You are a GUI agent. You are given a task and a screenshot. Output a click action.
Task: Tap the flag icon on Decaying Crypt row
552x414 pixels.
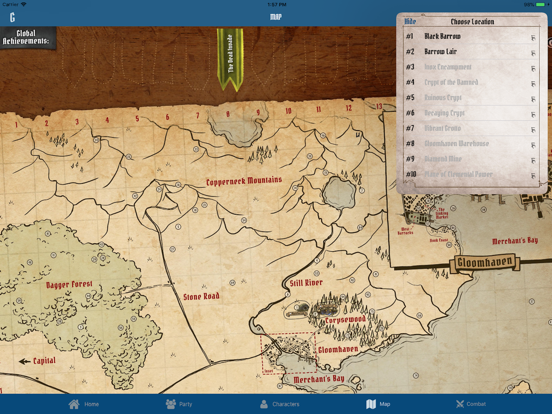coord(533,114)
